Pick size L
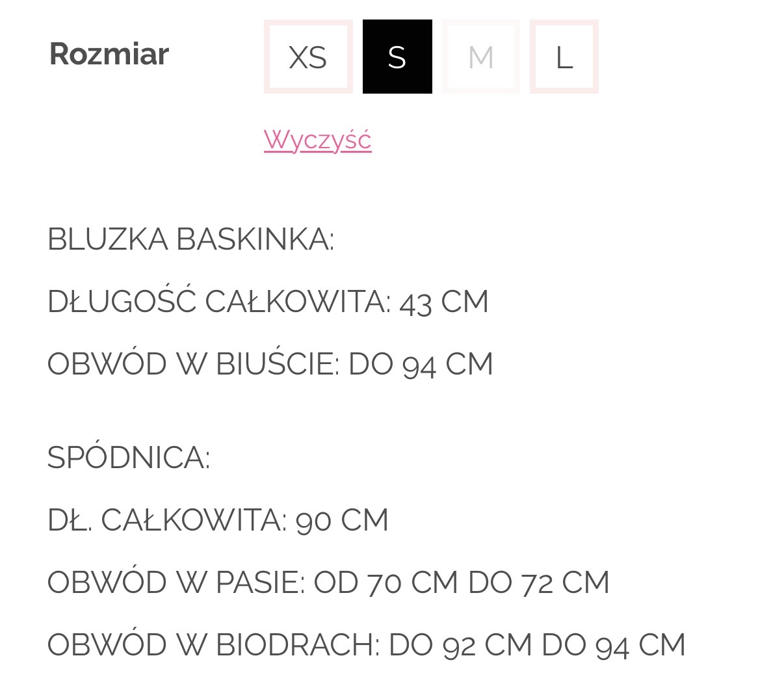The width and height of the screenshot is (784, 684). (564, 57)
